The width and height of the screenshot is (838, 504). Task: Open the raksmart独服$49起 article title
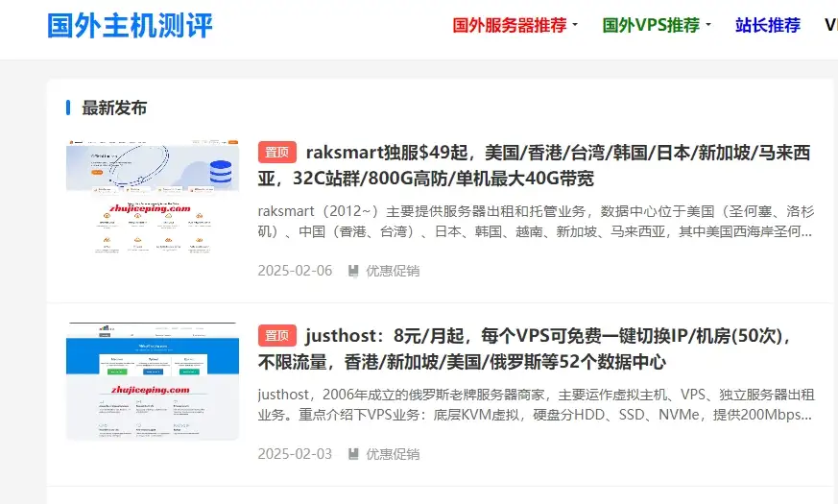(x=535, y=165)
